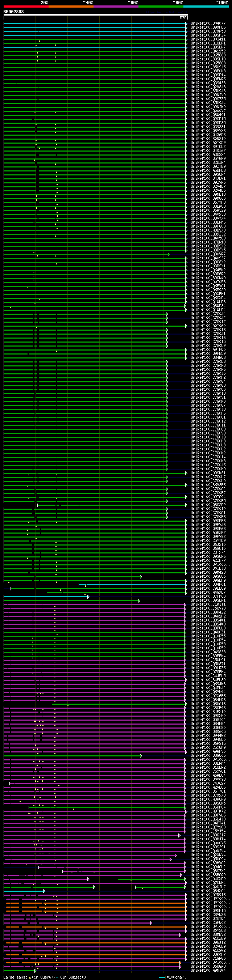Screen dimensions: 232x980
Task: Select label UniRef100_B9IQL2
Action: (x=208, y=147)
